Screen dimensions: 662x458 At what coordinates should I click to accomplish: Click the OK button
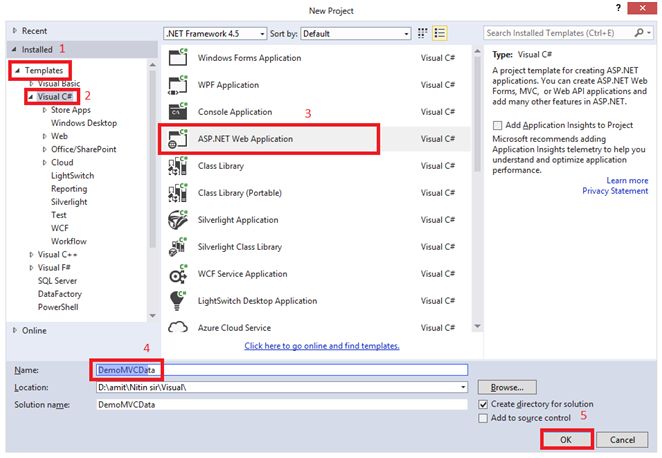(x=566, y=439)
